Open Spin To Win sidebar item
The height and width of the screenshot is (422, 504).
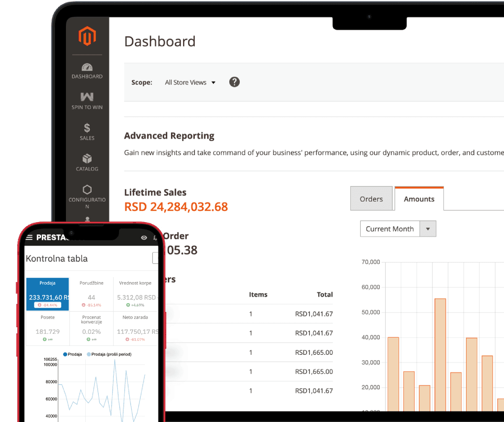87,101
